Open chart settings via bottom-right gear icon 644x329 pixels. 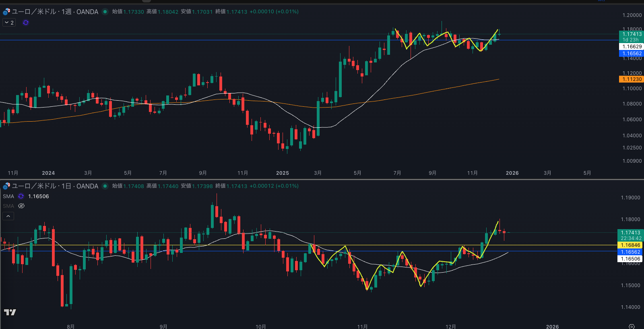tap(632, 326)
